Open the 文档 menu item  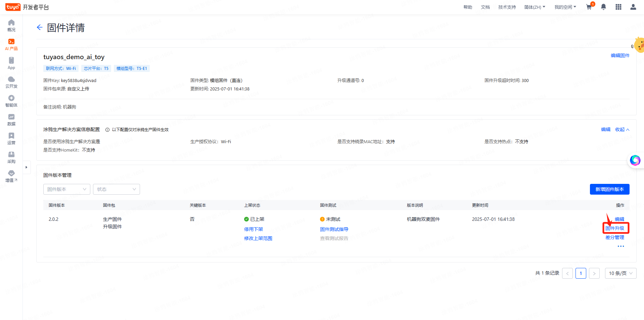pos(485,7)
